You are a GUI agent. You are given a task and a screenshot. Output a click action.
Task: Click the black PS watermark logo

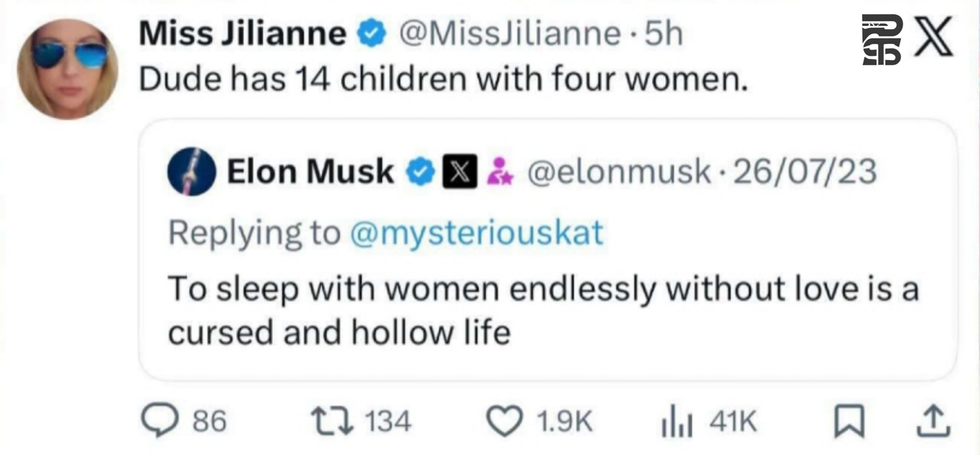pos(882,40)
